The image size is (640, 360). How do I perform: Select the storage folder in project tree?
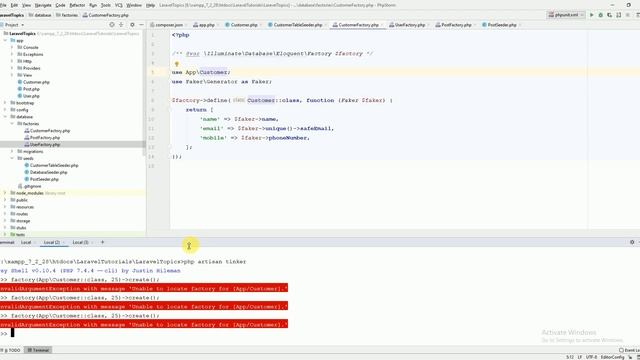(20, 221)
